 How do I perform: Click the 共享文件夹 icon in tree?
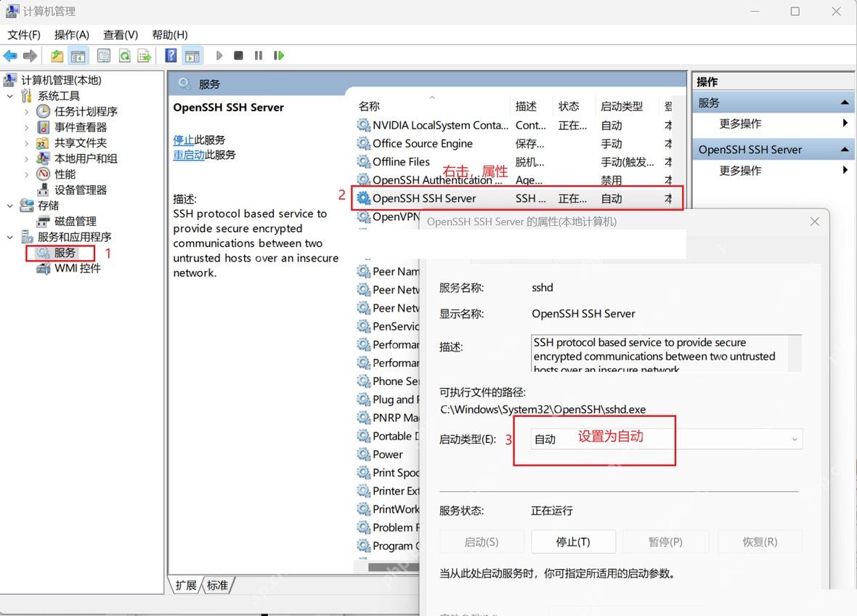tap(43, 143)
